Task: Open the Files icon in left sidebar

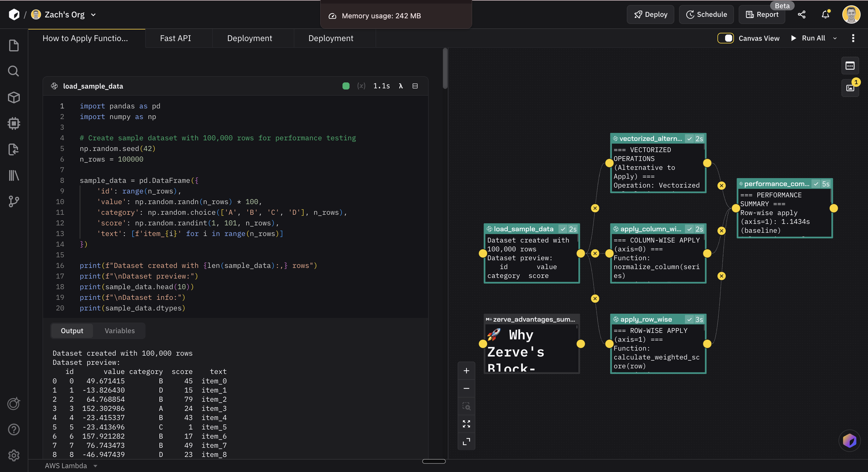Action: 14,46
